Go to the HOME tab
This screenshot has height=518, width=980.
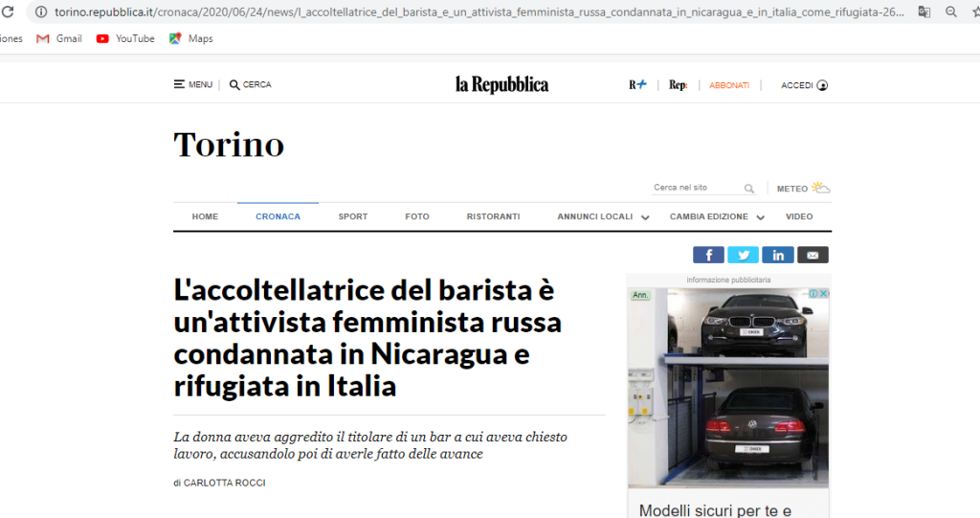coord(205,216)
